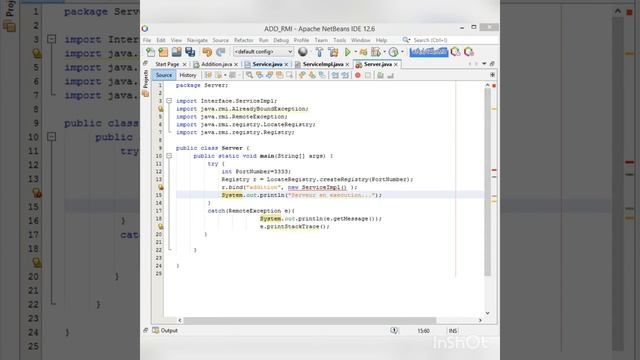The width and height of the screenshot is (640, 360).
Task: Collapse the imports fold at line 3
Action: pos(169,101)
